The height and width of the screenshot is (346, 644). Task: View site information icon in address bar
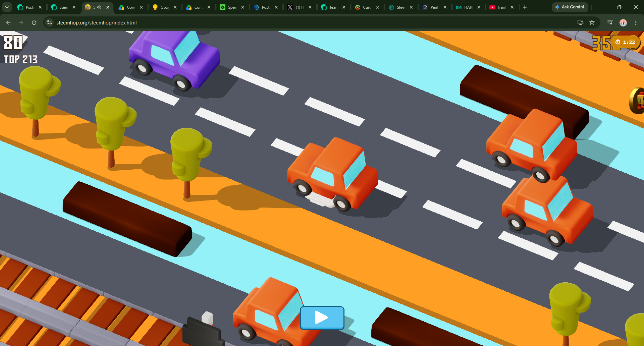click(x=50, y=22)
